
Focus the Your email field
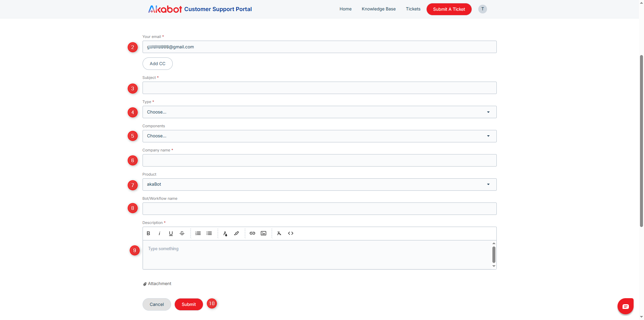click(319, 47)
